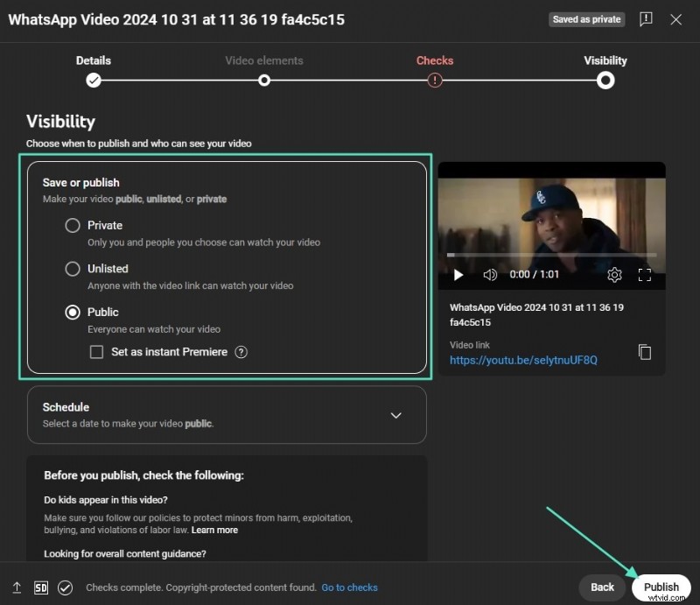Open the youtu.be video link
The image size is (700, 605).
522,360
